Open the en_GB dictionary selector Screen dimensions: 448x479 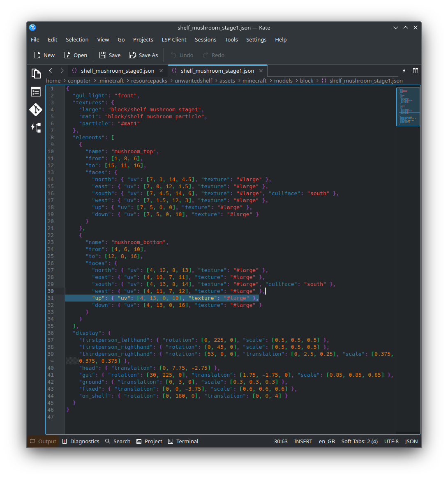(327, 441)
